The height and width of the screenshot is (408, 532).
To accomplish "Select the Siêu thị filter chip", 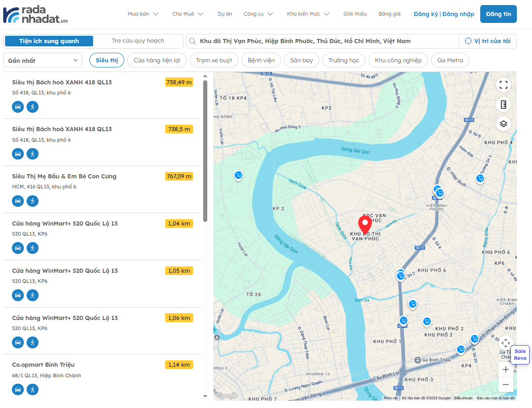I will click(x=107, y=61).
